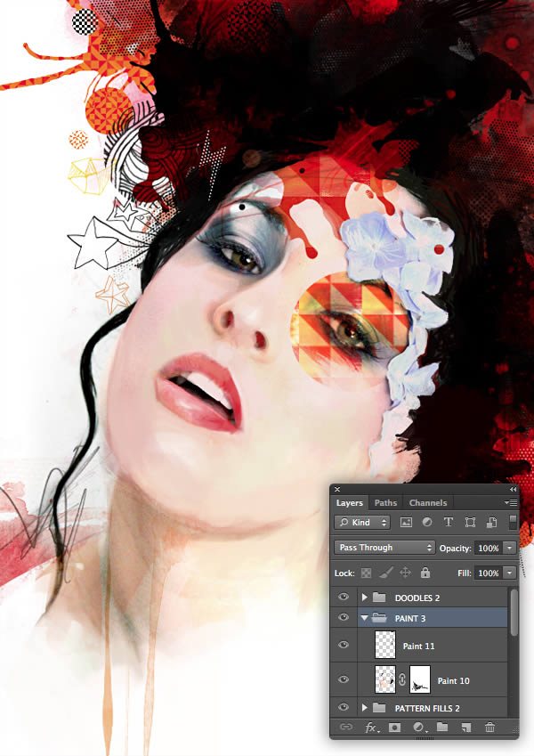Lock all padlock icon

coord(425,573)
